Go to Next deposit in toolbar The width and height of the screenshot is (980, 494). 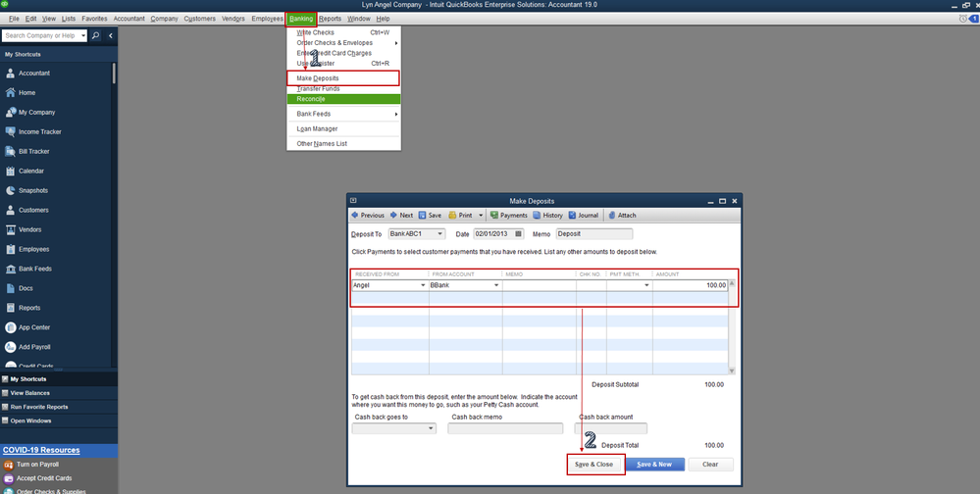click(401, 215)
